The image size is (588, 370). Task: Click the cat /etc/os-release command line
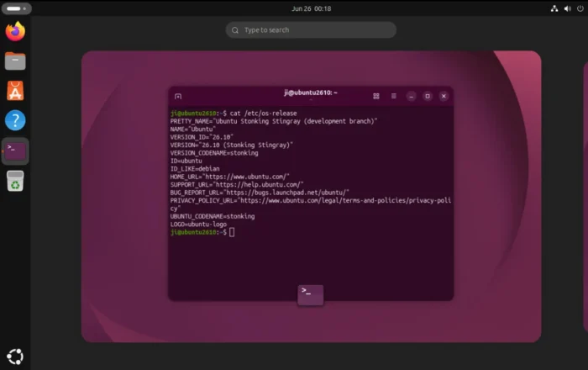coord(234,114)
